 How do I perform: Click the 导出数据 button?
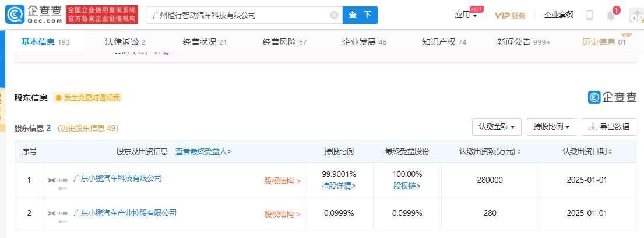click(609, 127)
